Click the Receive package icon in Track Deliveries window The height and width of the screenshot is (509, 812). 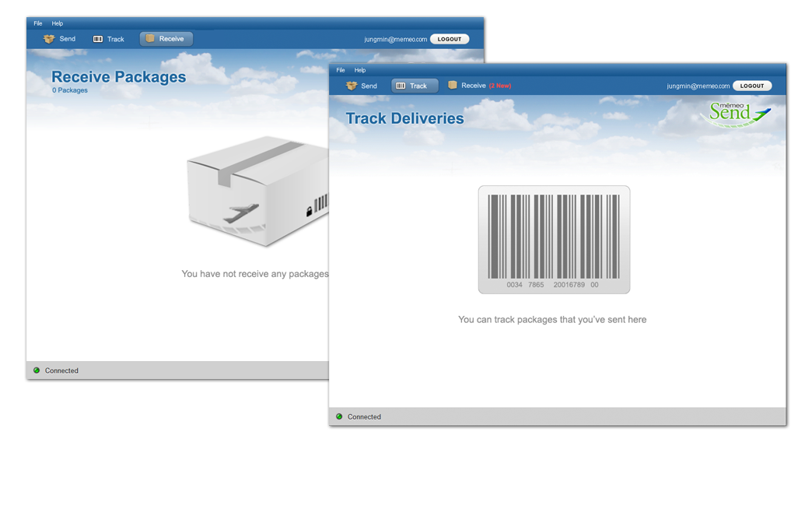(x=453, y=86)
